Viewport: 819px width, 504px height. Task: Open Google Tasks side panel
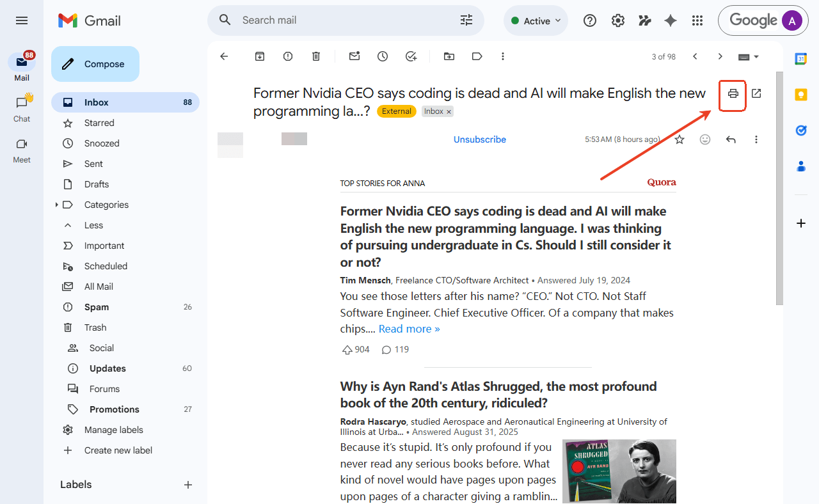pyautogui.click(x=801, y=130)
